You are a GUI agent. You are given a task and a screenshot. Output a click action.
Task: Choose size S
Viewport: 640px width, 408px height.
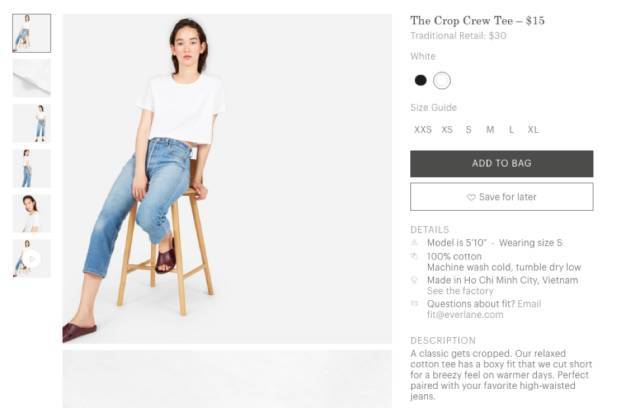pos(469,130)
